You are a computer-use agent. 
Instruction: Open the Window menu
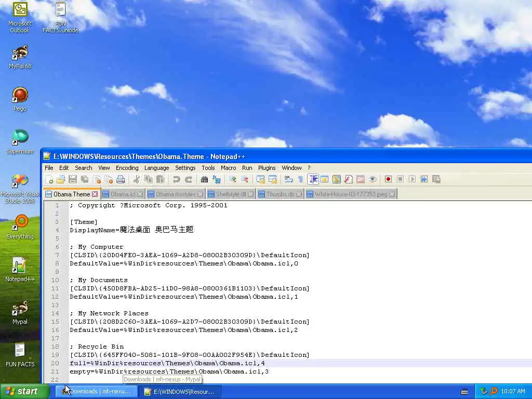291,168
